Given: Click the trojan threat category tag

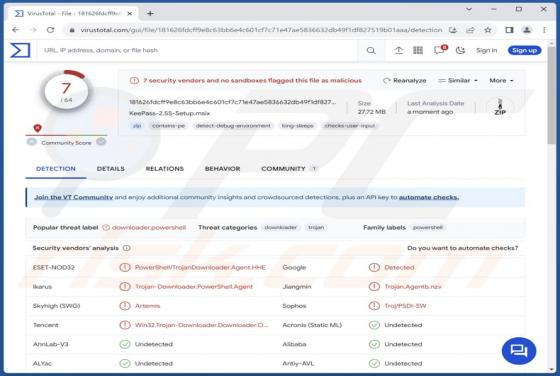Looking at the screenshot, I should (x=316, y=227).
